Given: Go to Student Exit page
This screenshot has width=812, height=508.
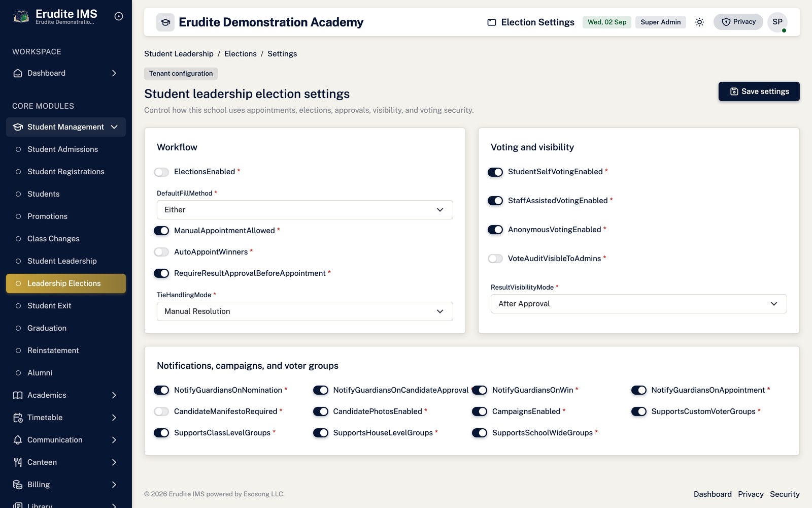Looking at the screenshot, I should click(x=66, y=306).
